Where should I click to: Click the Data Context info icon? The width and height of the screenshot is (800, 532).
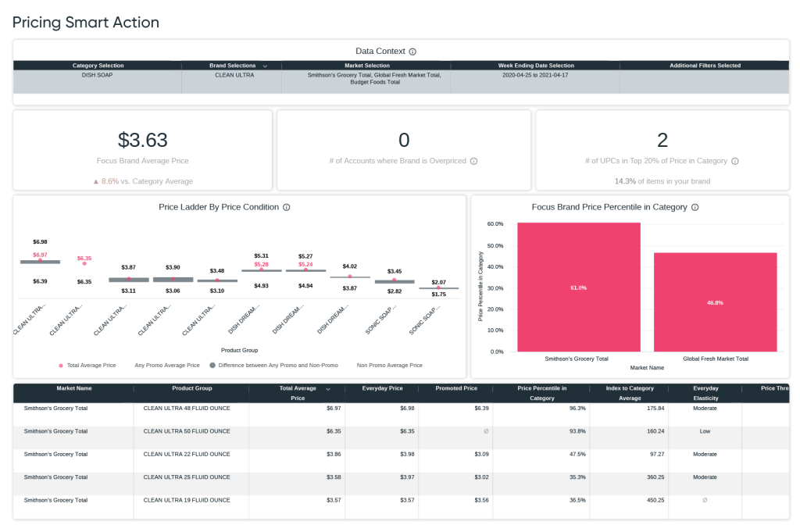click(x=412, y=52)
